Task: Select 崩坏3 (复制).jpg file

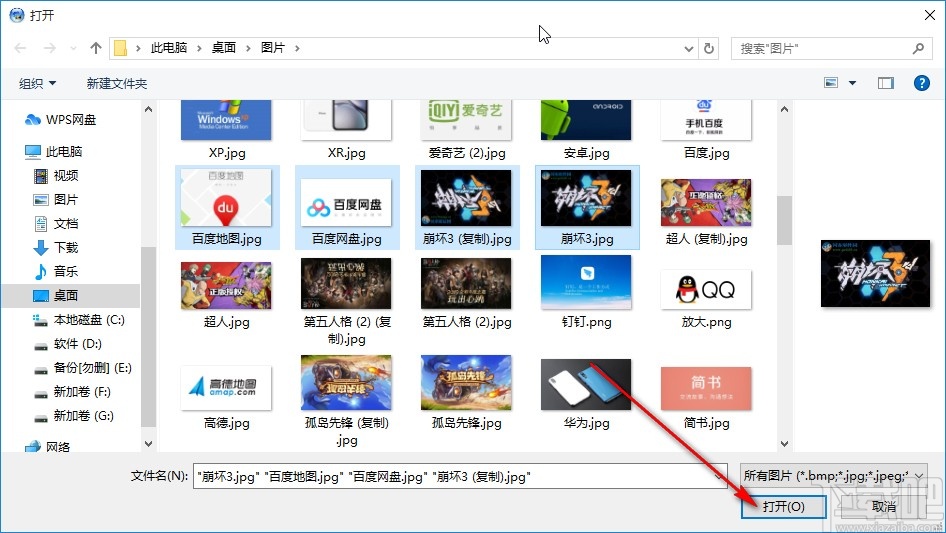Action: [467, 207]
